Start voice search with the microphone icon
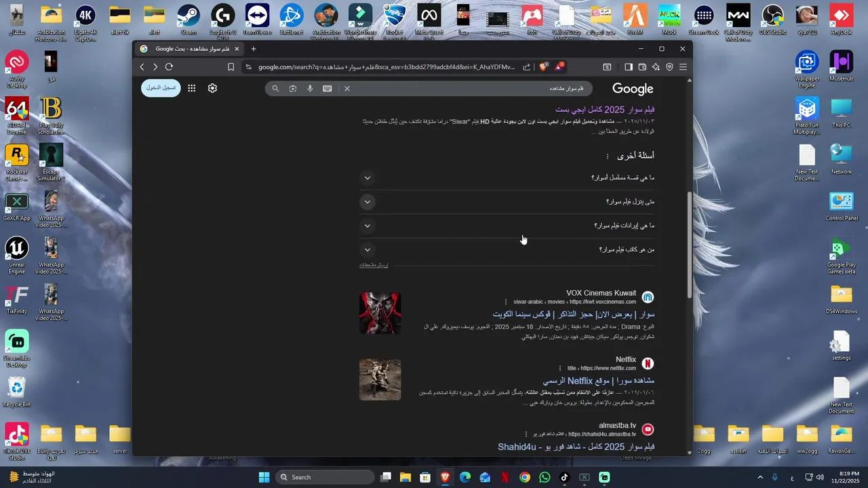This screenshot has width=868, height=488. tap(310, 88)
